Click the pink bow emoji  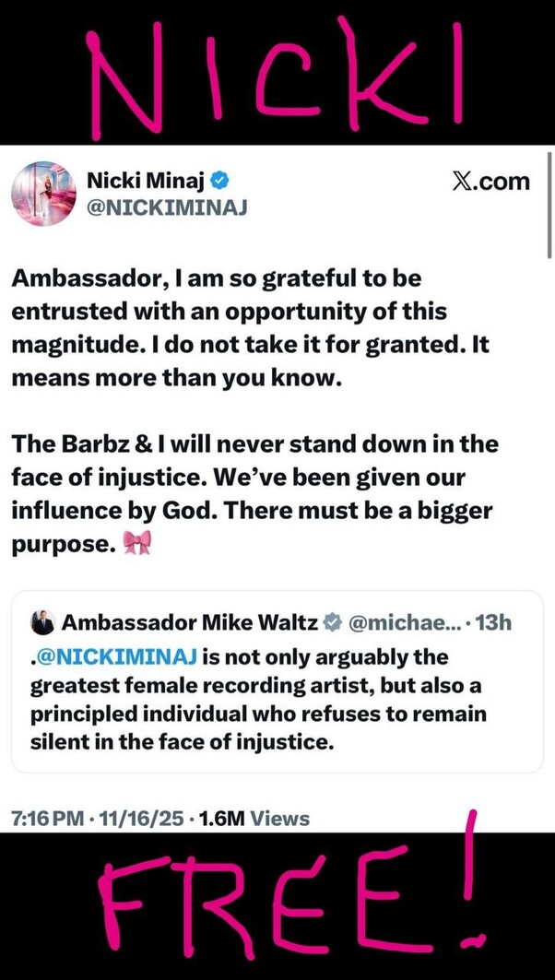point(136,545)
